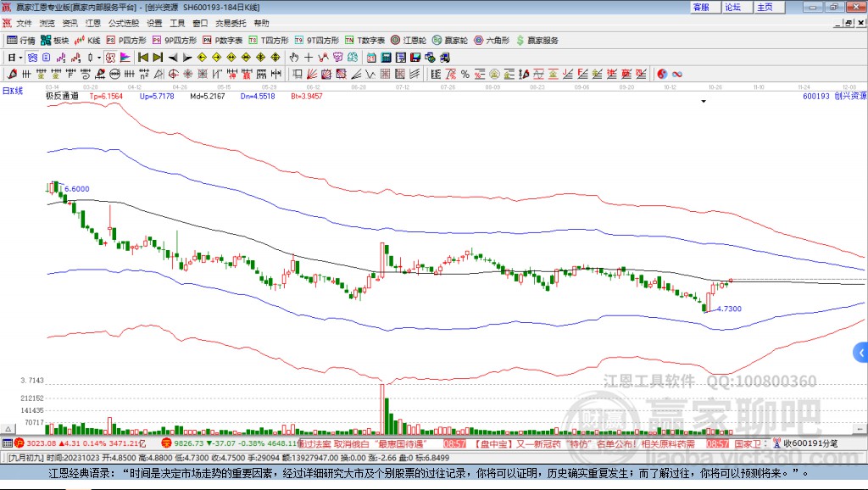Switch to the K线 chart view
This screenshot has height=490, width=868.
click(x=87, y=41)
